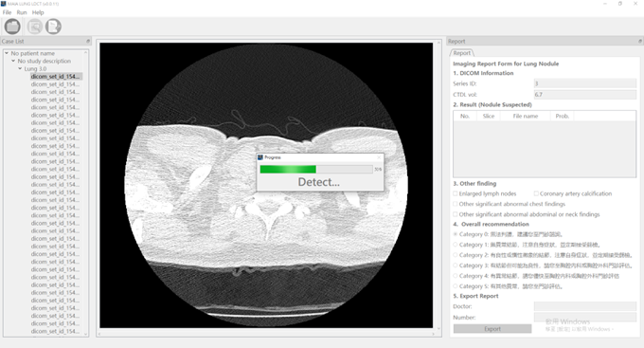Click the Case List scroll-down arrow
Image resolution: width=644 pixels, height=348 pixels.
pyautogui.click(x=86, y=334)
